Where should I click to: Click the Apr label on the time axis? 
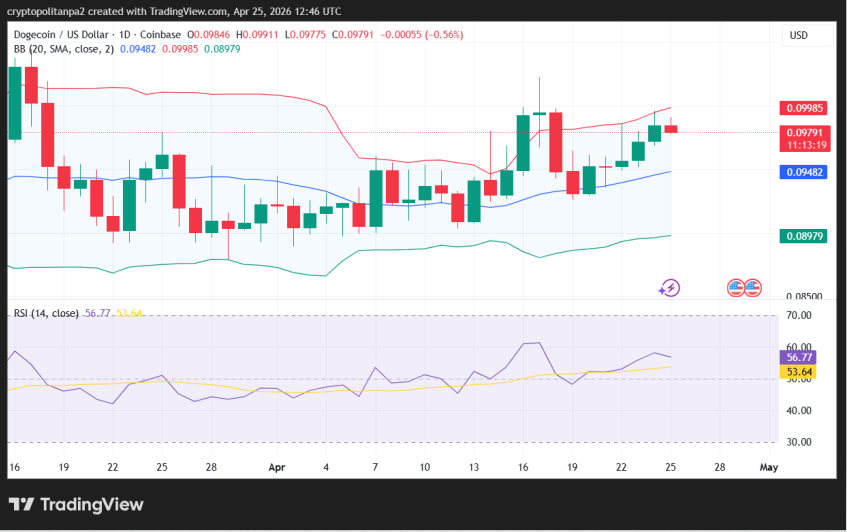277,467
